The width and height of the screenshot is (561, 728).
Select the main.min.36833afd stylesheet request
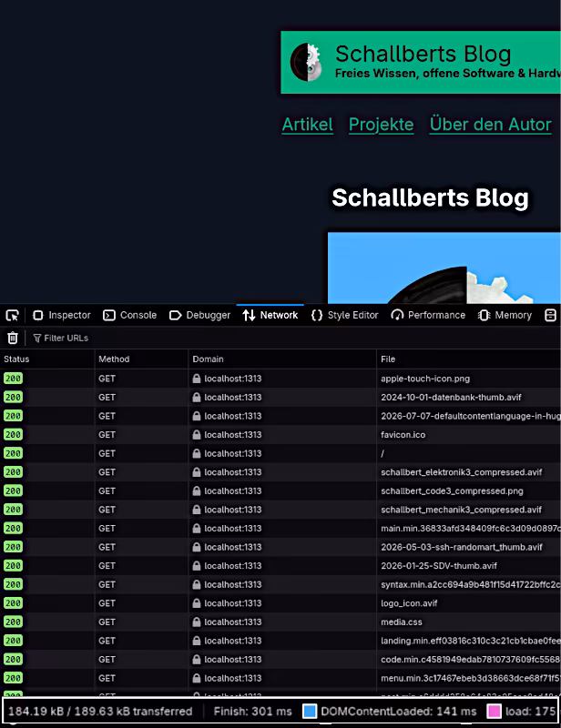pyautogui.click(x=280, y=529)
